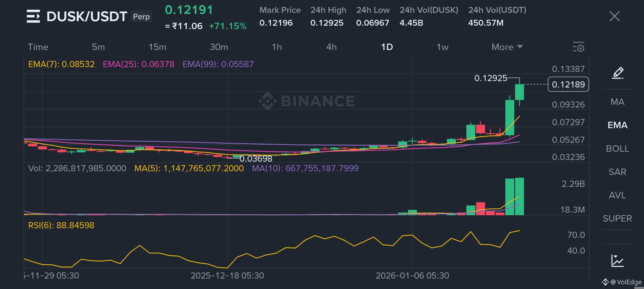Image resolution: width=644 pixels, height=289 pixels.
Task: Open the market list hamburger icon
Action: coord(33,16)
